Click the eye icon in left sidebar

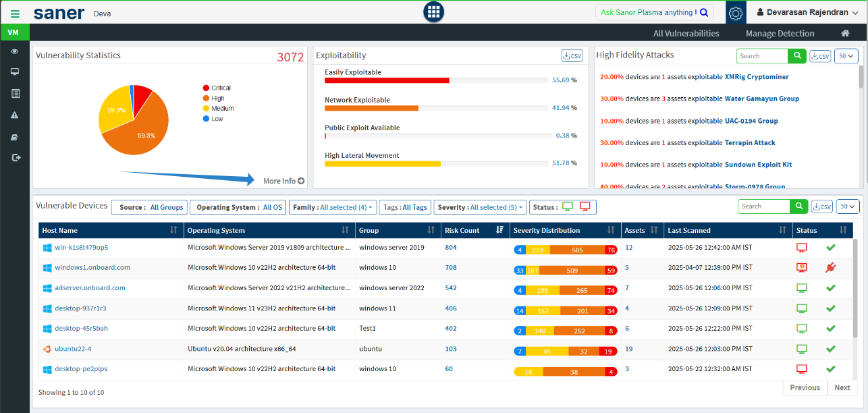[15, 51]
